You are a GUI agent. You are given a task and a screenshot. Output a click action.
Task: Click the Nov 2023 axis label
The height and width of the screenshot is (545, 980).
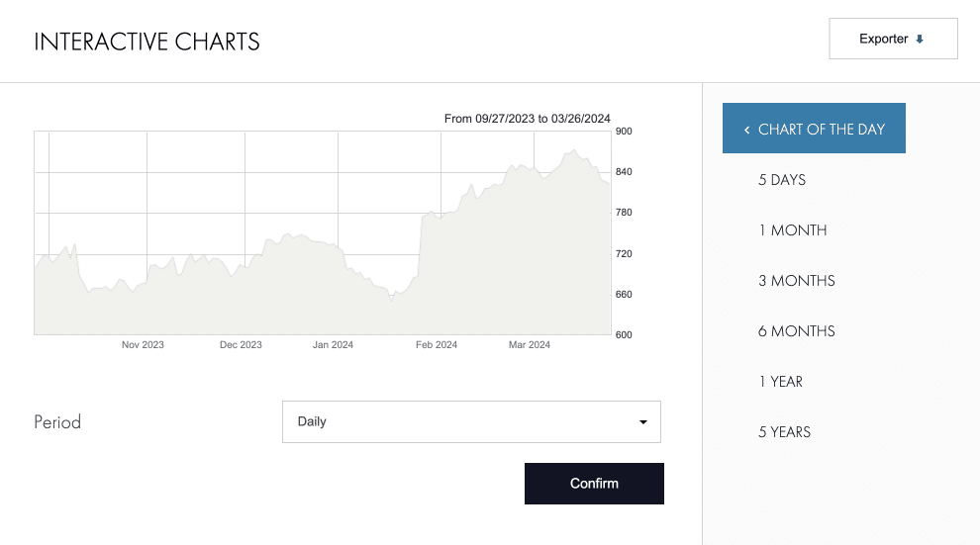point(143,344)
